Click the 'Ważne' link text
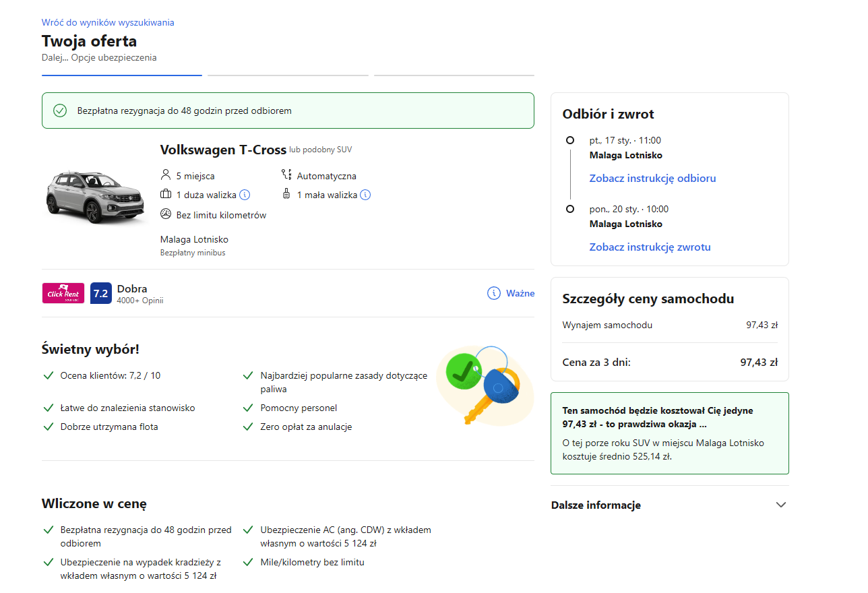Image resolution: width=868 pixels, height=593 pixels. tap(520, 293)
